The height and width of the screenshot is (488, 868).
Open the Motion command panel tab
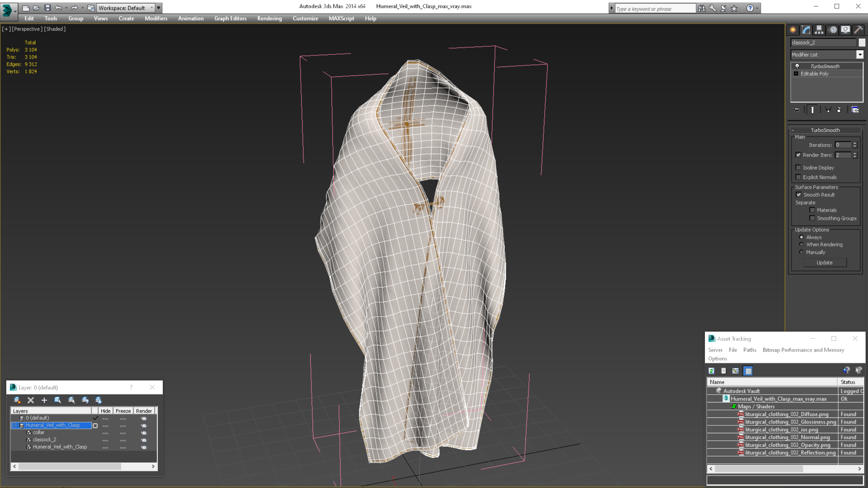833,30
